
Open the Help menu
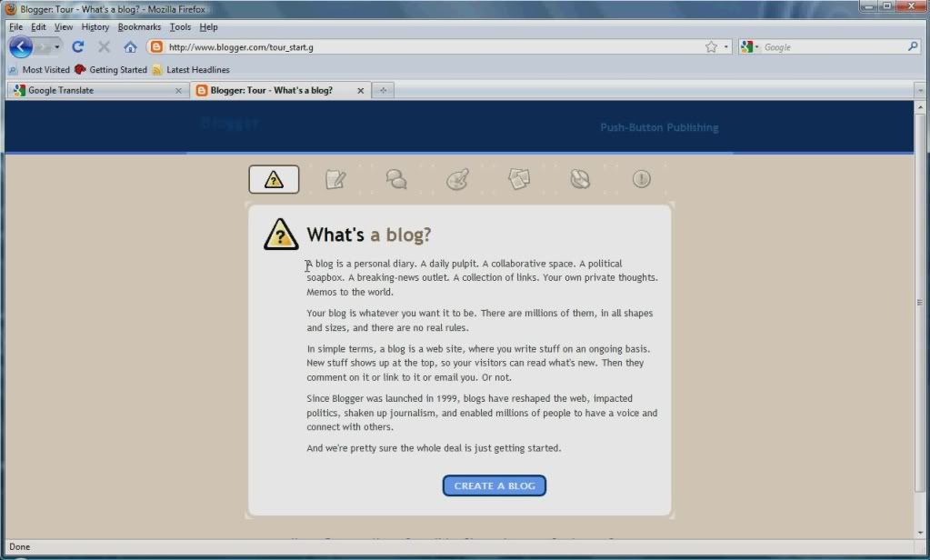[208, 26]
